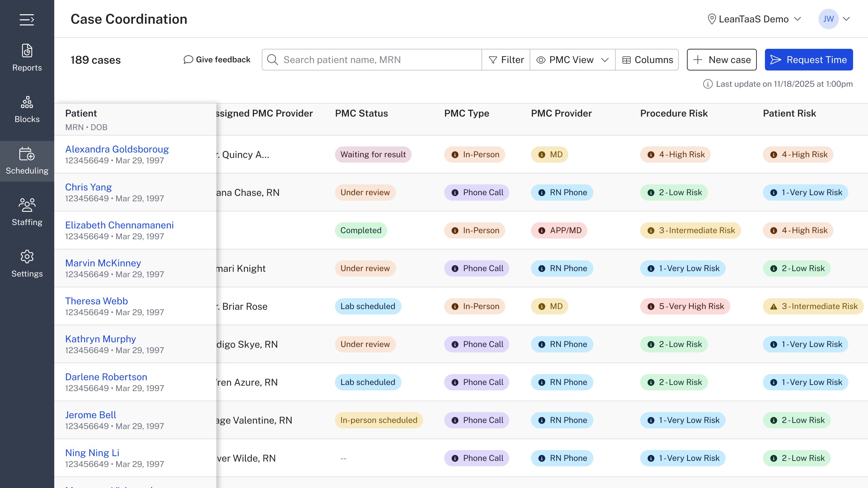
Task: Click Give feedback
Action: [217, 60]
